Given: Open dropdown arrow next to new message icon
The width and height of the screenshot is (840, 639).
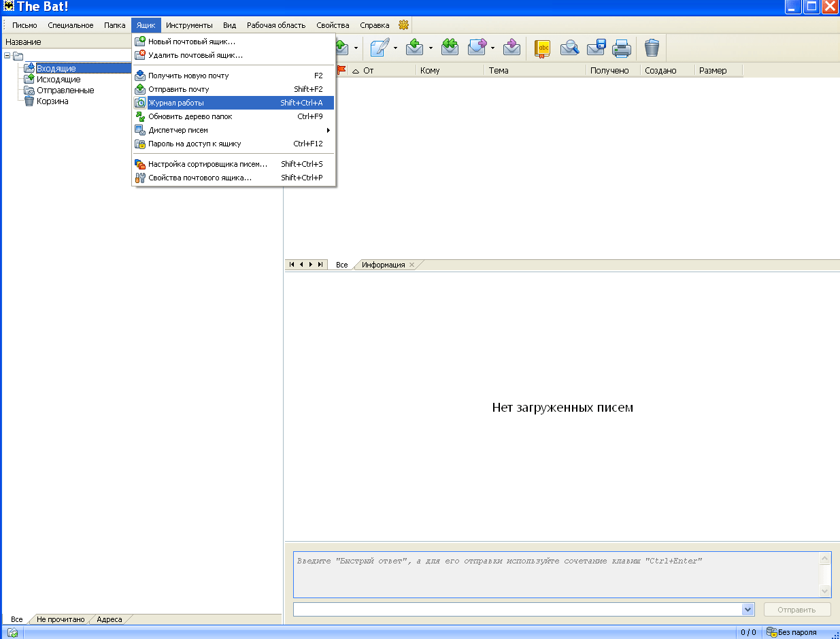Looking at the screenshot, I should [396, 48].
